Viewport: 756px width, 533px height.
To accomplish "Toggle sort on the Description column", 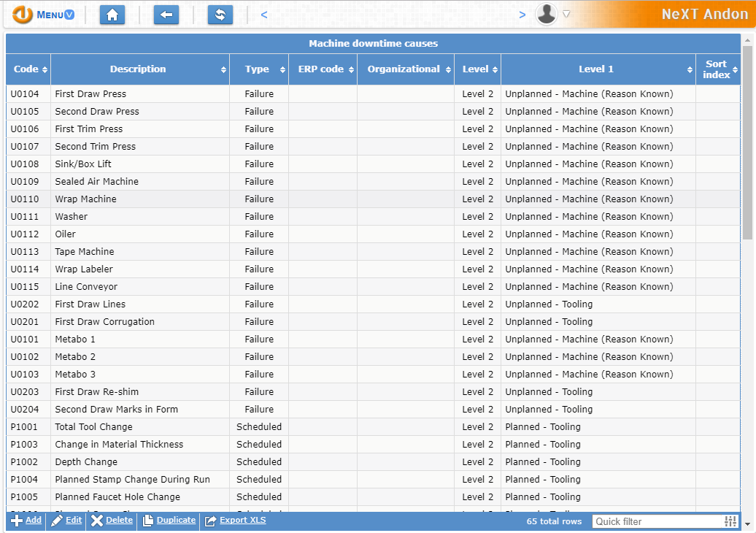I will pyautogui.click(x=223, y=69).
